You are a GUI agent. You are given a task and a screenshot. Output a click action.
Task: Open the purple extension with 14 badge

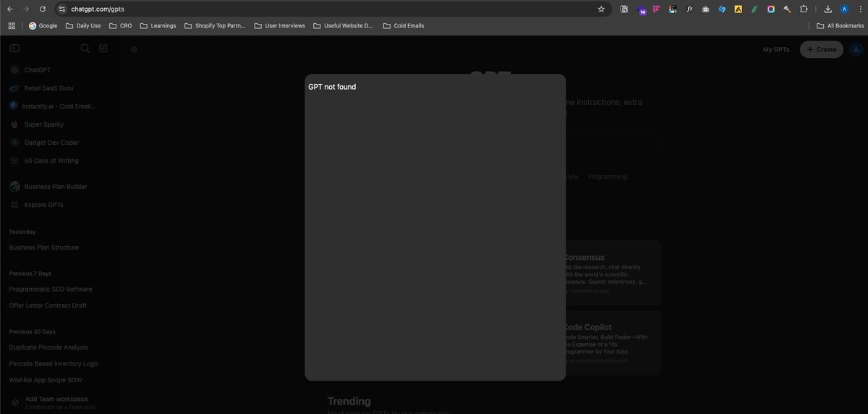pos(641,10)
